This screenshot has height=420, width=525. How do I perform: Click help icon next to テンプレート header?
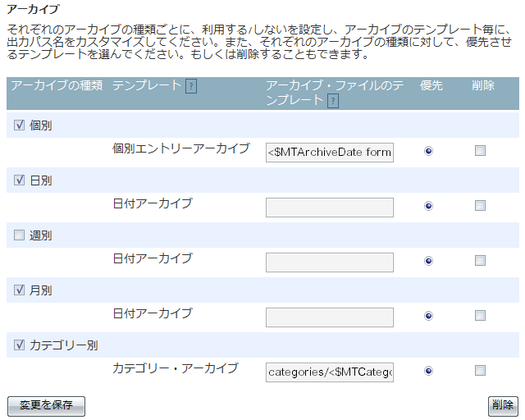point(191,86)
